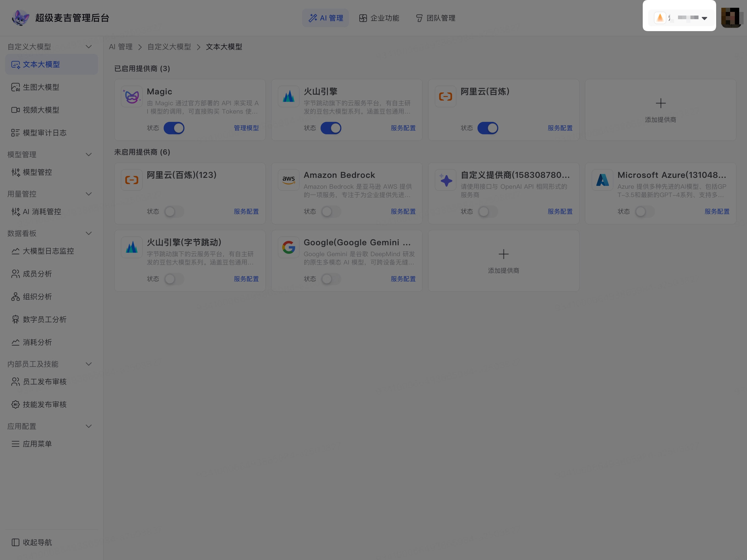Image resolution: width=747 pixels, height=560 pixels.
Task: Collapse the 内部员工及技能 sidebar section
Action: coord(89,364)
